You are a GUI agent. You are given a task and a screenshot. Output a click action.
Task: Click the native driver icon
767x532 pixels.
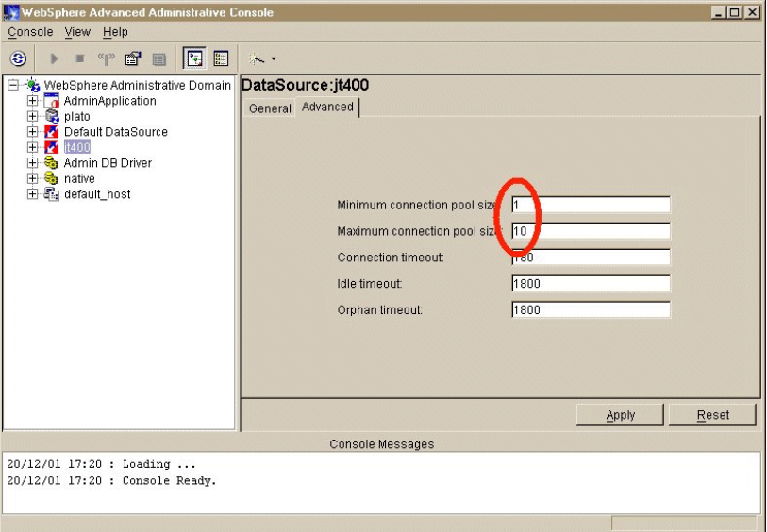(51, 178)
